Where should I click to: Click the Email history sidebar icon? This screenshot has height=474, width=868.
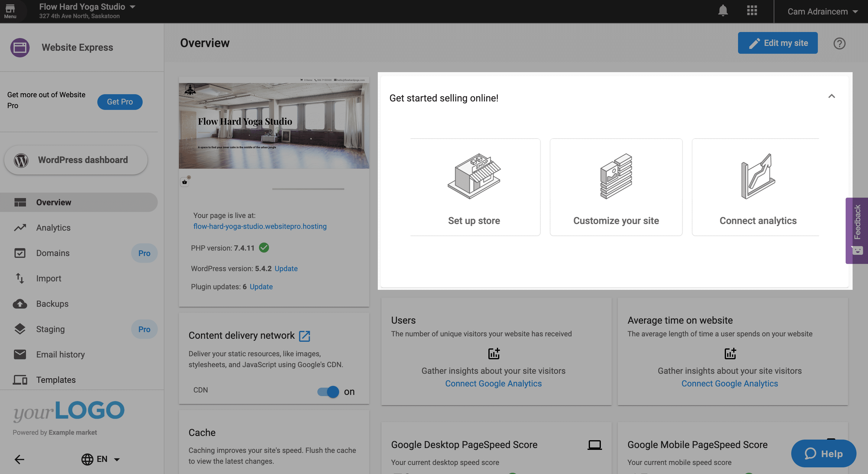click(x=20, y=354)
